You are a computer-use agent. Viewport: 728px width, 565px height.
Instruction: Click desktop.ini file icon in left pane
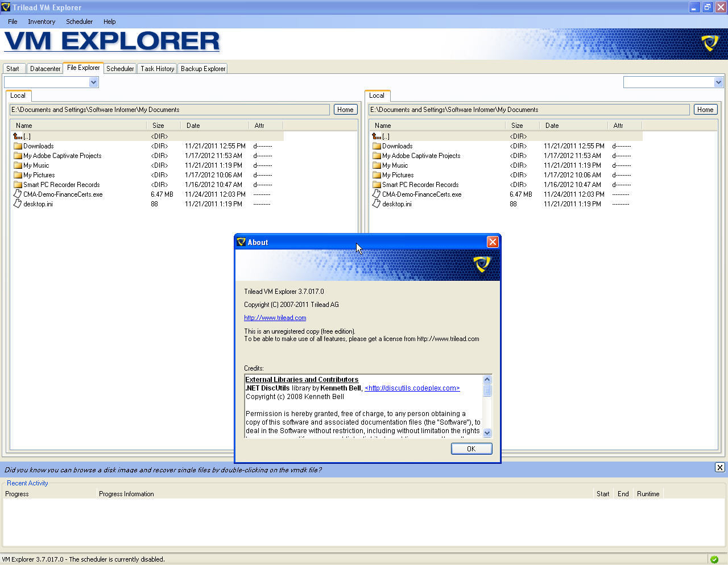pos(18,204)
